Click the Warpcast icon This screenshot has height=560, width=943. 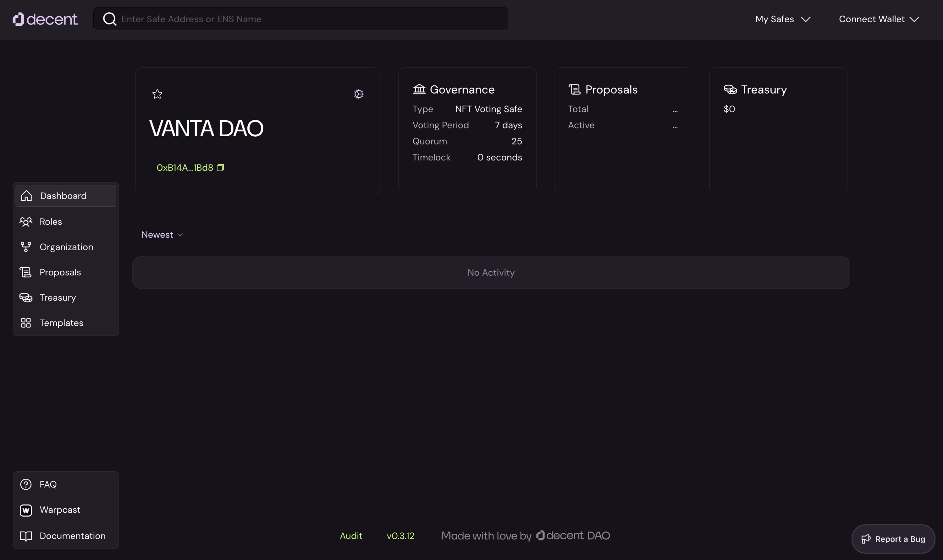point(26,510)
